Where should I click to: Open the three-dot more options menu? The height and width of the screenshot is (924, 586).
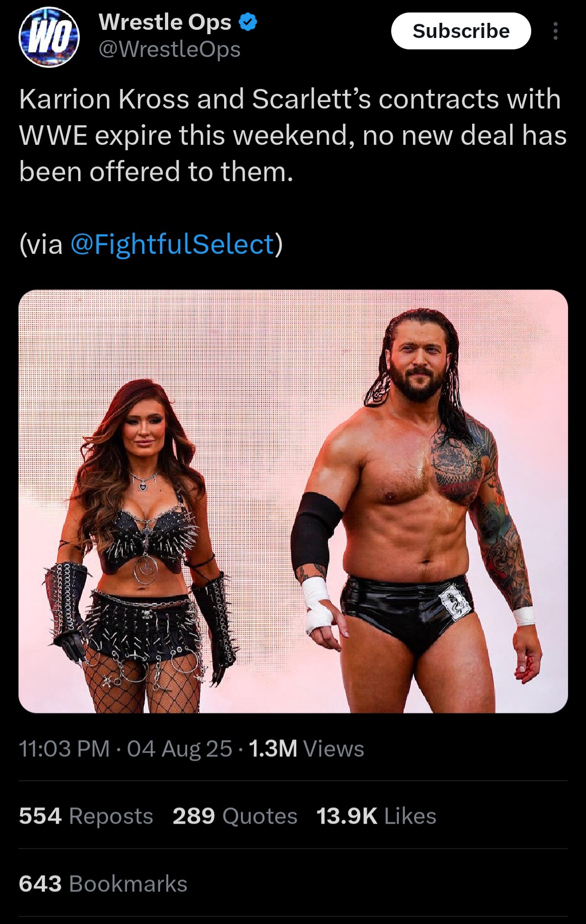point(555,31)
